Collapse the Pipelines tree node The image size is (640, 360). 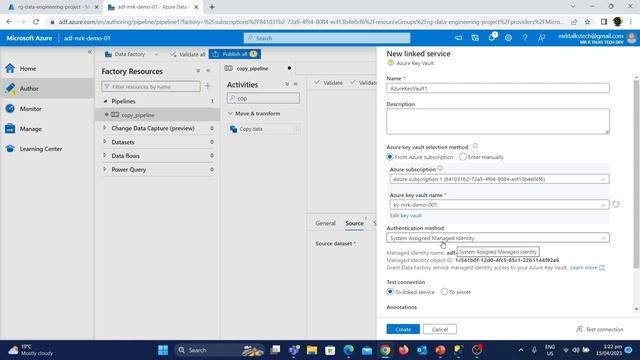105,101
